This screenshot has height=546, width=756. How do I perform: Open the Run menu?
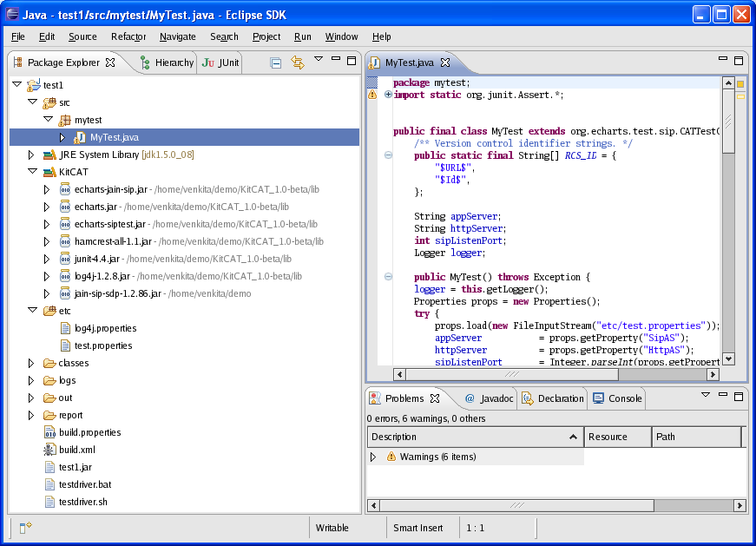[x=302, y=36]
